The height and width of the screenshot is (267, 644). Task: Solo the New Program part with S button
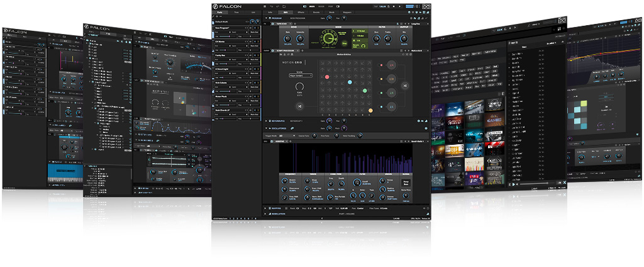258,28
